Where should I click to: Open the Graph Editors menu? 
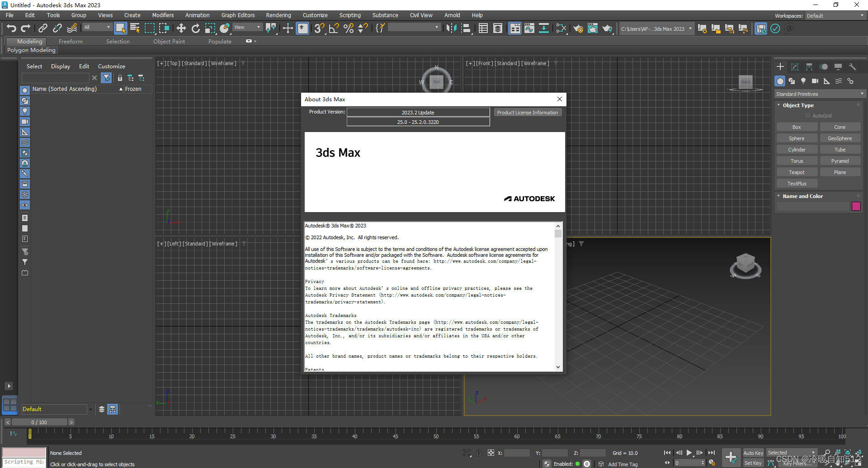tap(238, 15)
